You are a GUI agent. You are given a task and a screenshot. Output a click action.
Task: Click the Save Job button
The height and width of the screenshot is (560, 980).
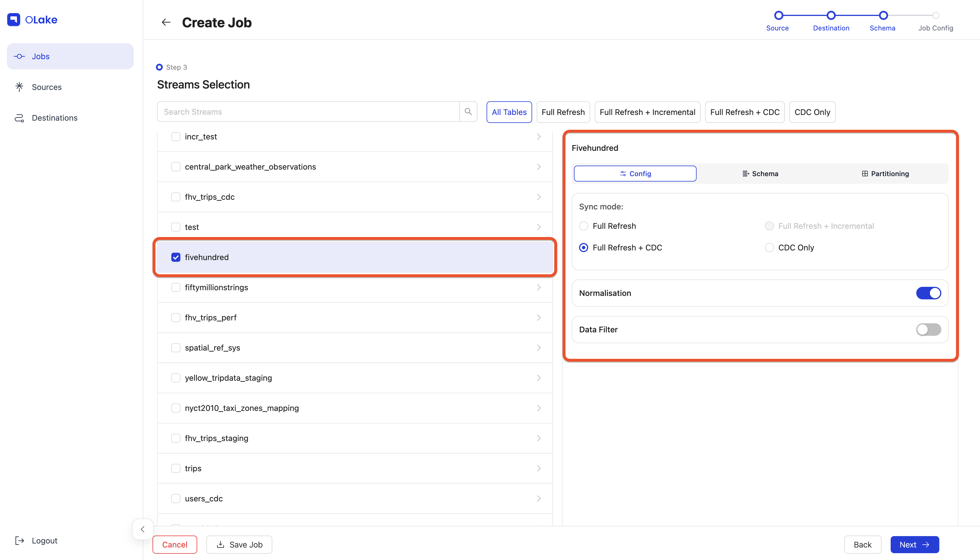tap(239, 544)
